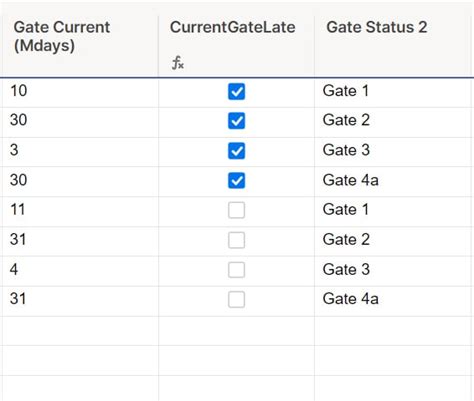Uncheck the checkbox in the Gate 2 row with 30
The height and width of the screenshot is (401, 474).
(x=236, y=121)
